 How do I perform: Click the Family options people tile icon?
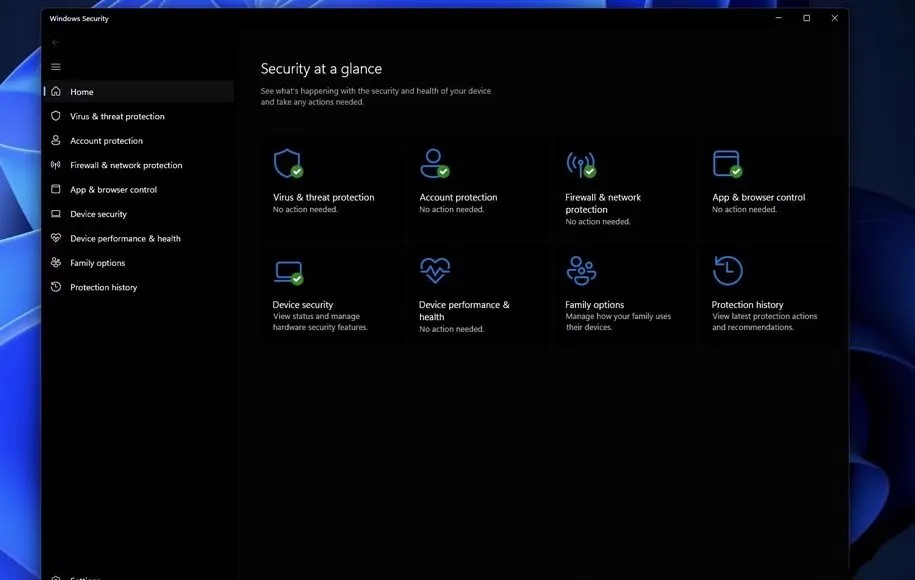pos(581,270)
